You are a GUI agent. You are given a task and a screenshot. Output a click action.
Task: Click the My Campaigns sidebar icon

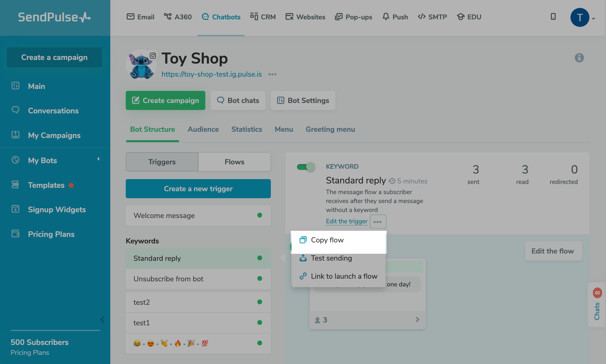[x=15, y=135]
